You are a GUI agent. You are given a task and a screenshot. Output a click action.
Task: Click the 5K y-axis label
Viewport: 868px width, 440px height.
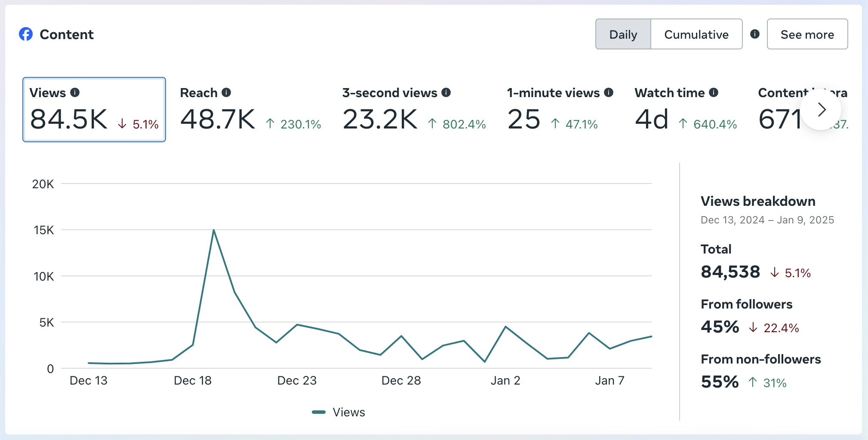pyautogui.click(x=46, y=322)
